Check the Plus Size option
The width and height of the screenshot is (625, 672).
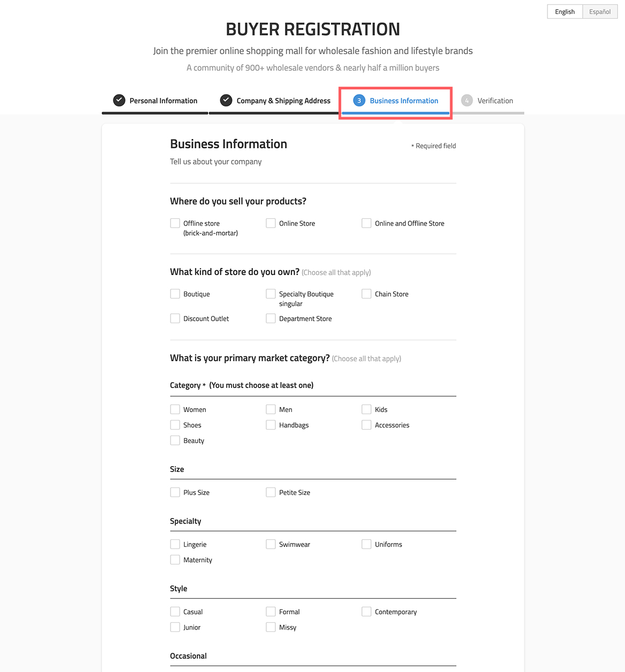coord(175,492)
